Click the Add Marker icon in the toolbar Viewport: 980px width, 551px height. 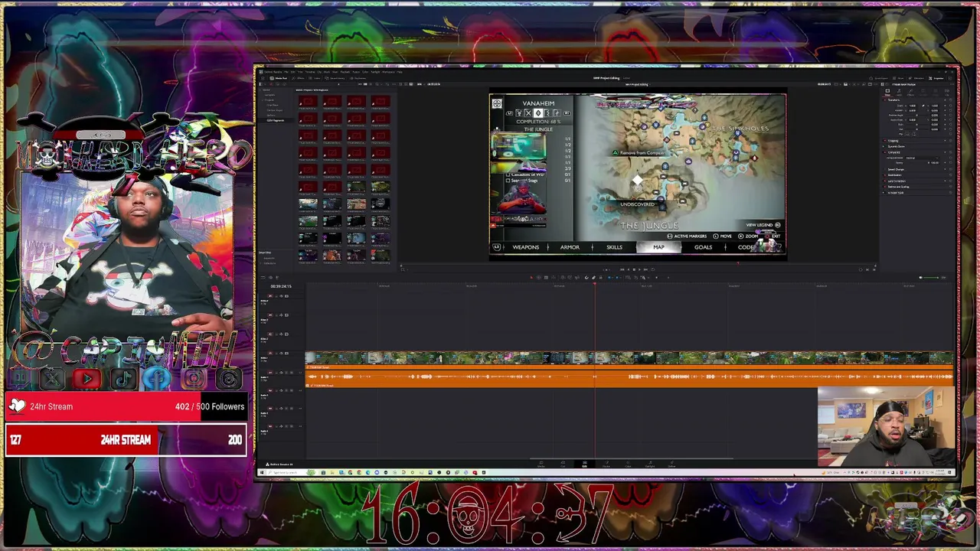[x=617, y=277]
